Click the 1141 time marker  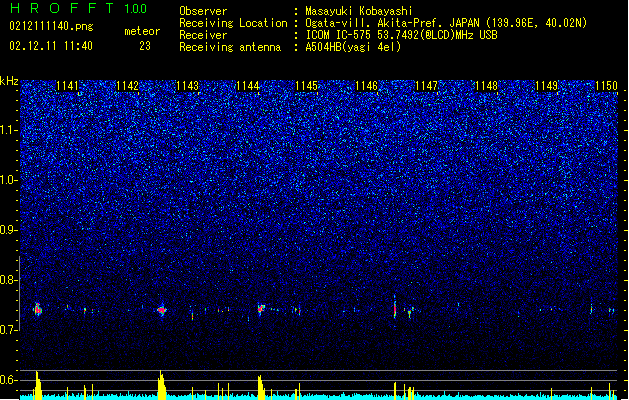(x=67, y=86)
